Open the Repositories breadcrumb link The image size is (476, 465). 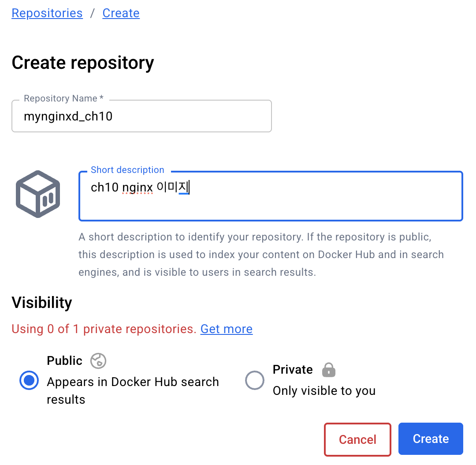click(x=47, y=13)
